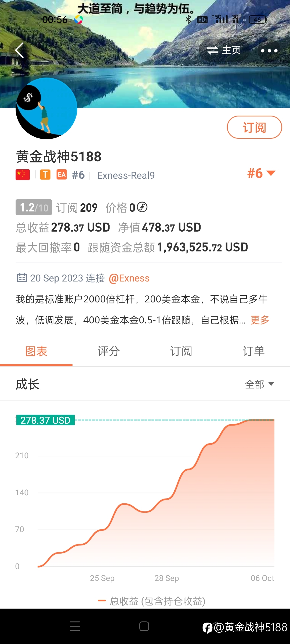Open the 全部 time range dropdown
290x644 pixels.
pos(260,384)
